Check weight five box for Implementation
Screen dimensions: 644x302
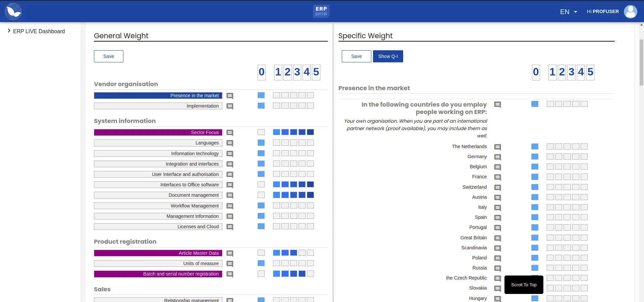pos(311,106)
